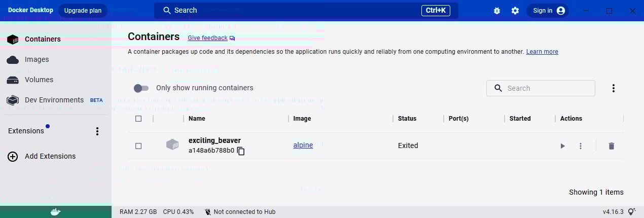Open the Learn more link

(542, 52)
